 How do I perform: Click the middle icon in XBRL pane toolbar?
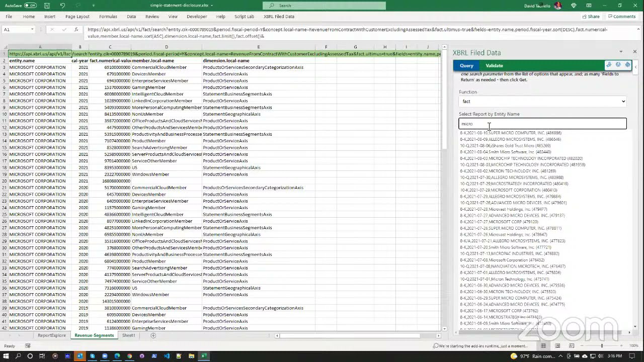[x=618, y=65]
